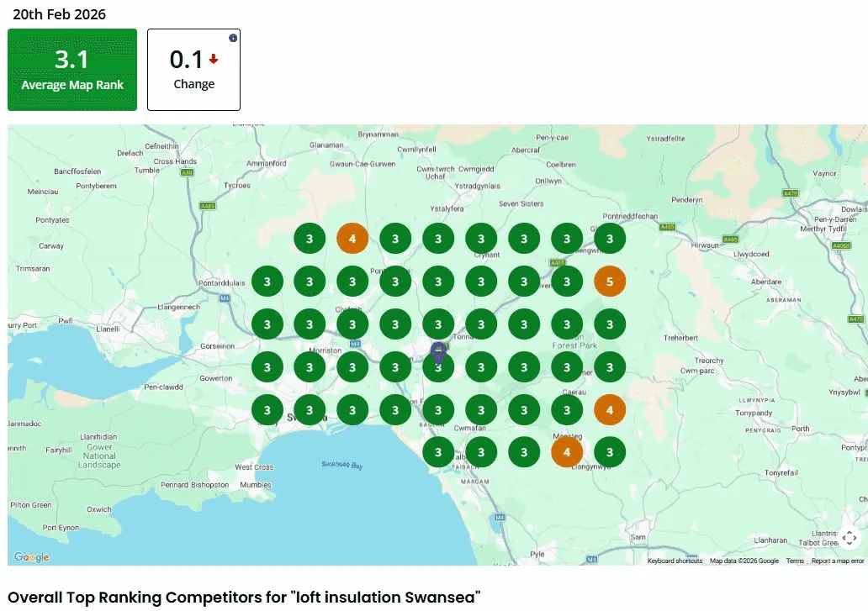Open the fullscreen pan control on the map
Screen dimensions: 868x611
coord(849,538)
